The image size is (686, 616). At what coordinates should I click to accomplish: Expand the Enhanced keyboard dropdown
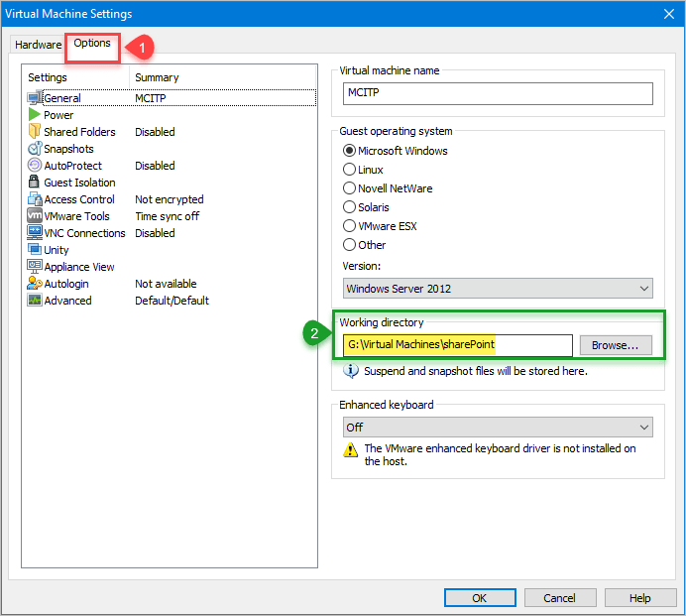pyautogui.click(x=498, y=427)
